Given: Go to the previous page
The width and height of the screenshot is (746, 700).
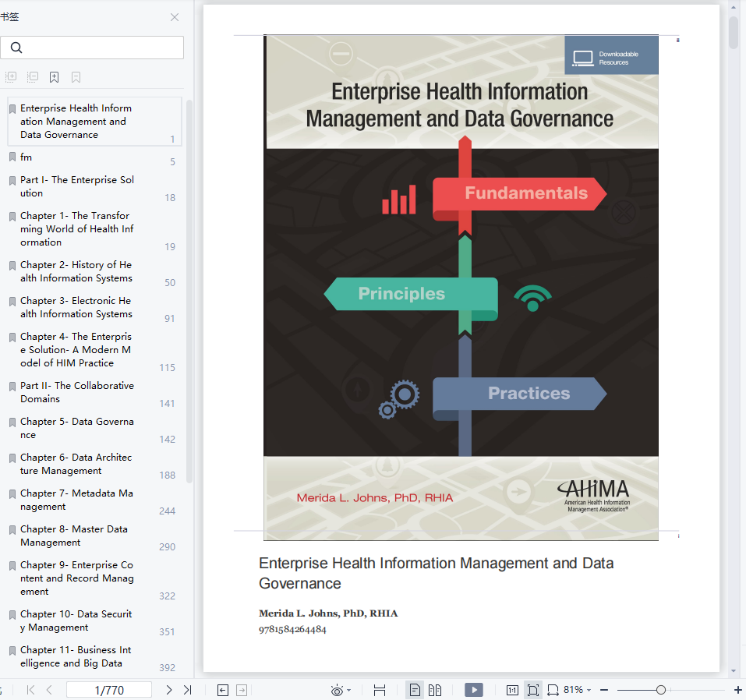Looking at the screenshot, I should (49, 690).
